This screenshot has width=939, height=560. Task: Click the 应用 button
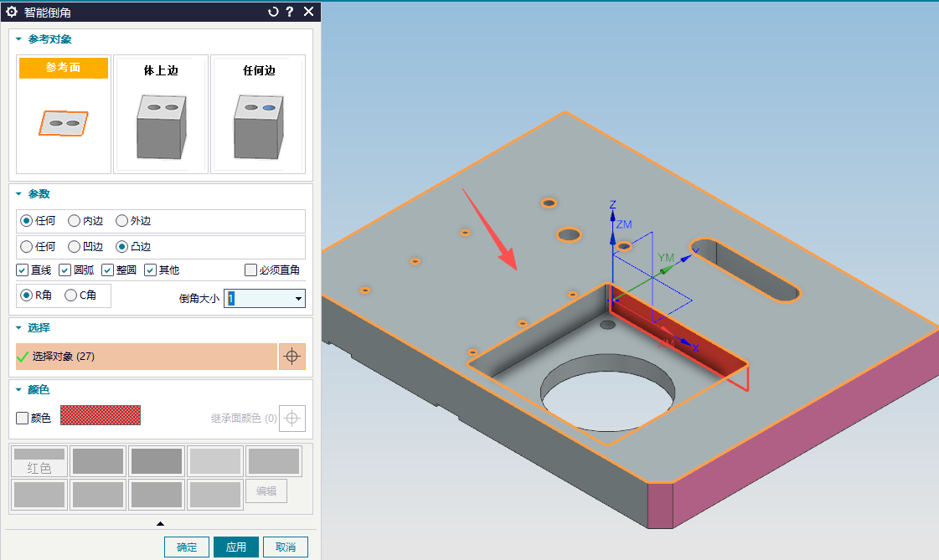pyautogui.click(x=236, y=547)
